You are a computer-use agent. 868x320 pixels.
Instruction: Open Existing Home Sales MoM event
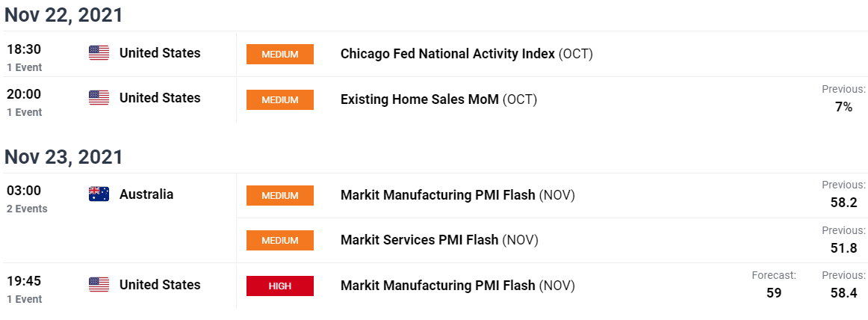(x=438, y=99)
